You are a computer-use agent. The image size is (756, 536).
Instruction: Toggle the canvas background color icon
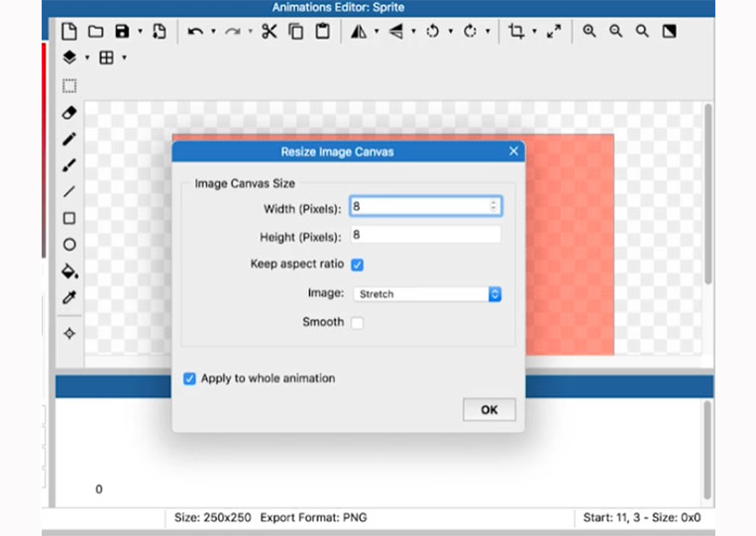point(669,32)
